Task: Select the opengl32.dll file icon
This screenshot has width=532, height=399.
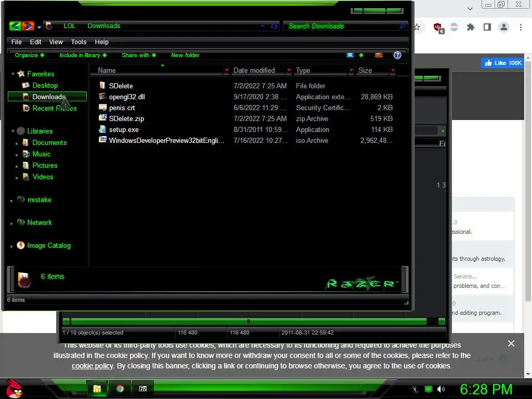Action: point(102,96)
